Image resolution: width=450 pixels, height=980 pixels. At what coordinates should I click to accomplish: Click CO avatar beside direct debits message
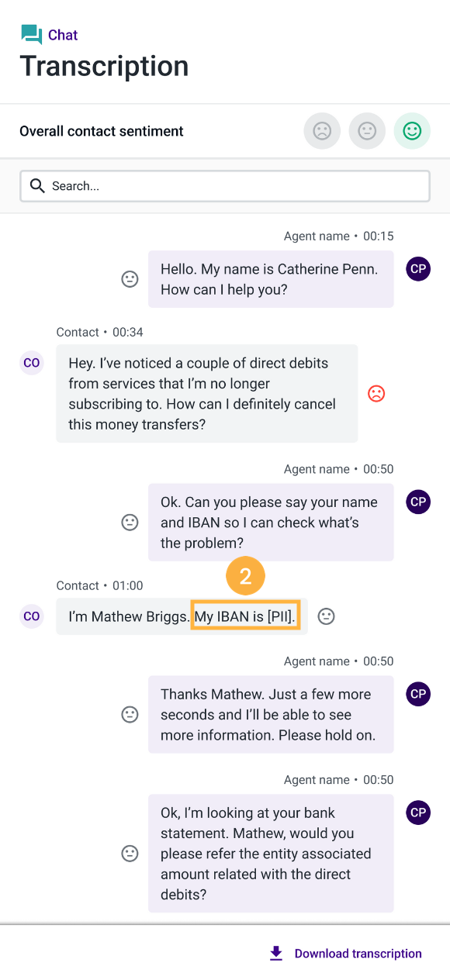tap(32, 362)
